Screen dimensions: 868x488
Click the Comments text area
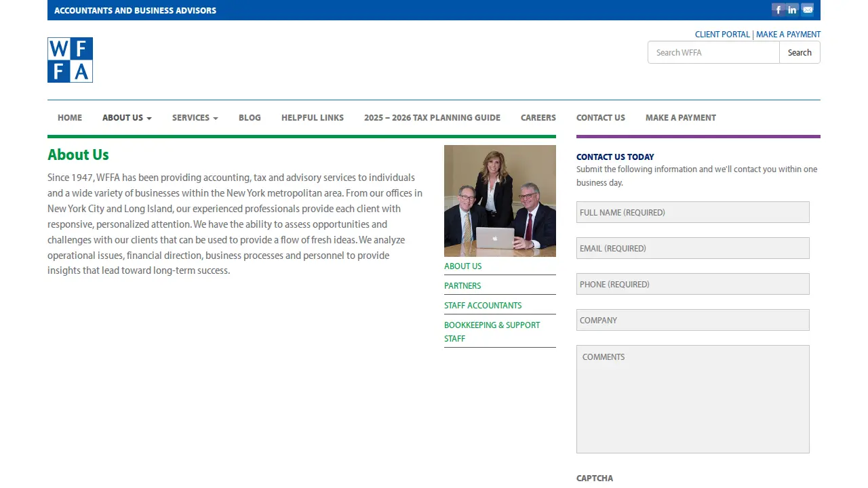coord(693,399)
